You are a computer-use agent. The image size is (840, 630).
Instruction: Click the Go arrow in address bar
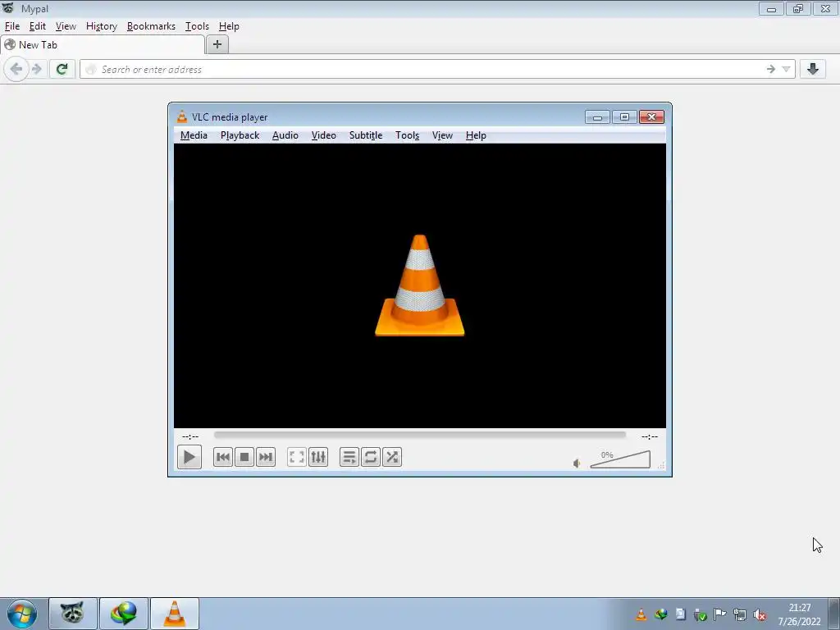(771, 69)
